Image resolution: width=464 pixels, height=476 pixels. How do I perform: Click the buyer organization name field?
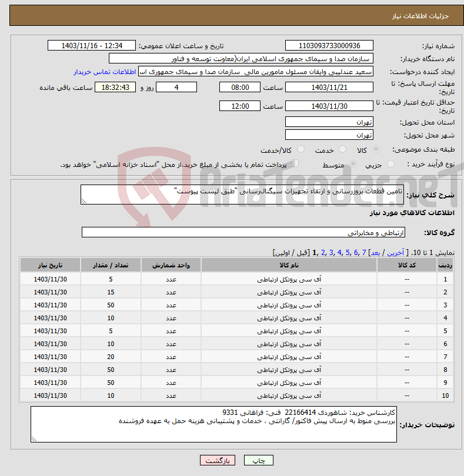tap(241, 59)
